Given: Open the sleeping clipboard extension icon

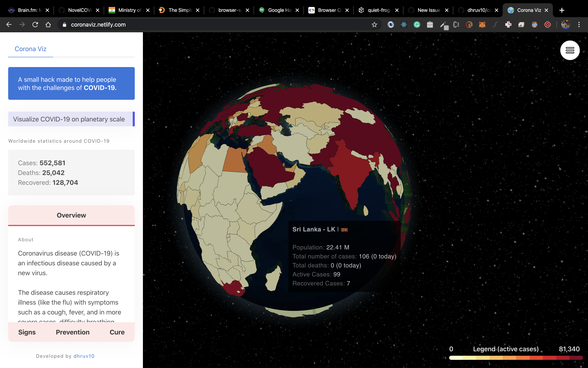Looking at the screenshot, I should coord(430,25).
